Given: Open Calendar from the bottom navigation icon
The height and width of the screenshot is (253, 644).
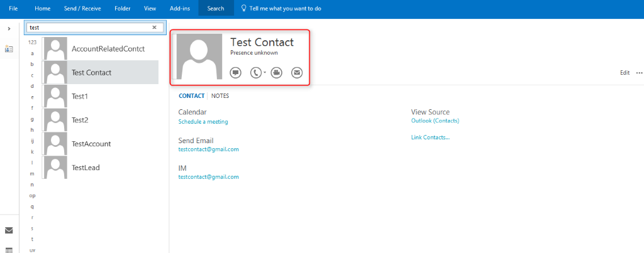Looking at the screenshot, I should coord(9,250).
